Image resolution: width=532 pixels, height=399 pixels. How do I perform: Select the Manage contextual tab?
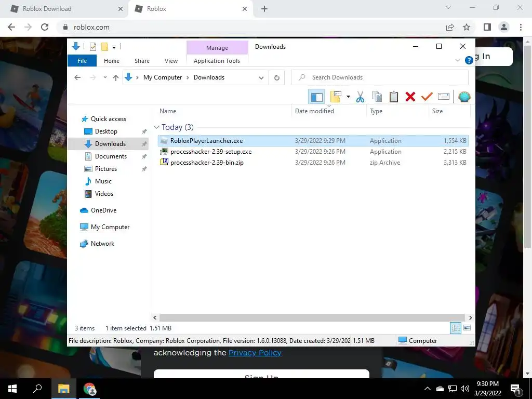click(x=217, y=48)
